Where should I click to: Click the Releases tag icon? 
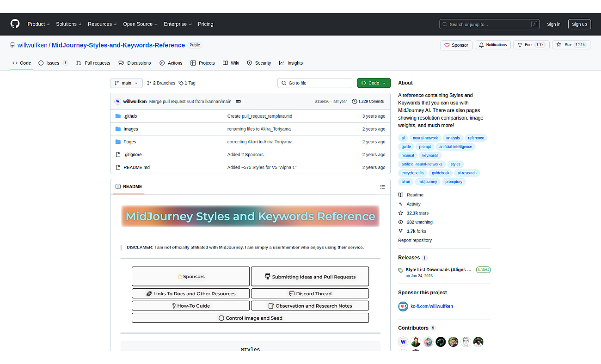[x=401, y=270]
